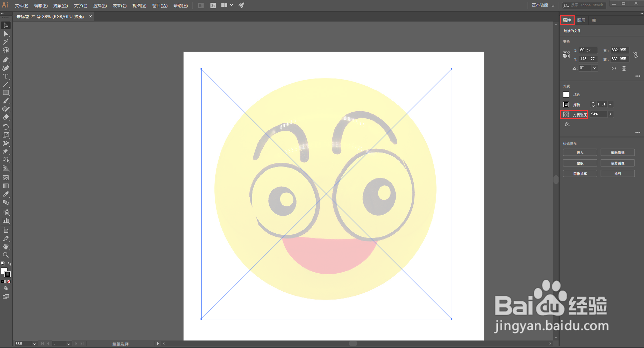Change screen mode at toolbar bottom
This screenshot has width=644, height=348.
[x=6, y=296]
